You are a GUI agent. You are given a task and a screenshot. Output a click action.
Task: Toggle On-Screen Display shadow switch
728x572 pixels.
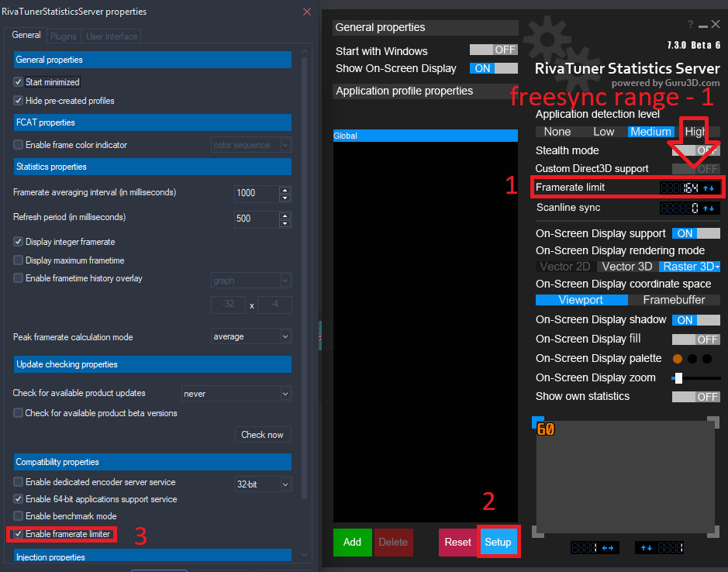pos(696,320)
